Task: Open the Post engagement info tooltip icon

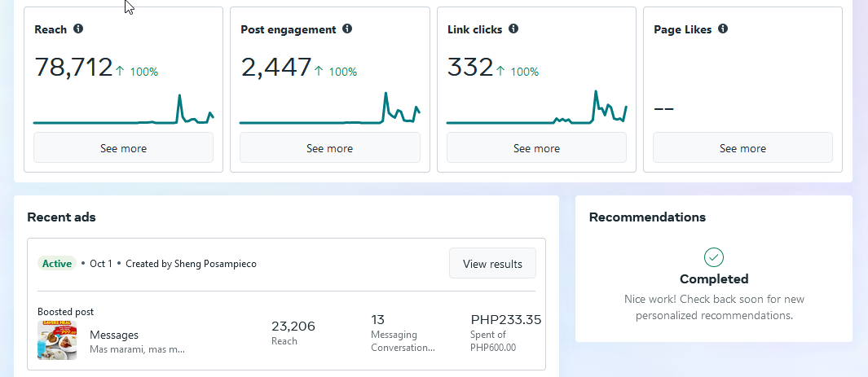Action: [347, 29]
